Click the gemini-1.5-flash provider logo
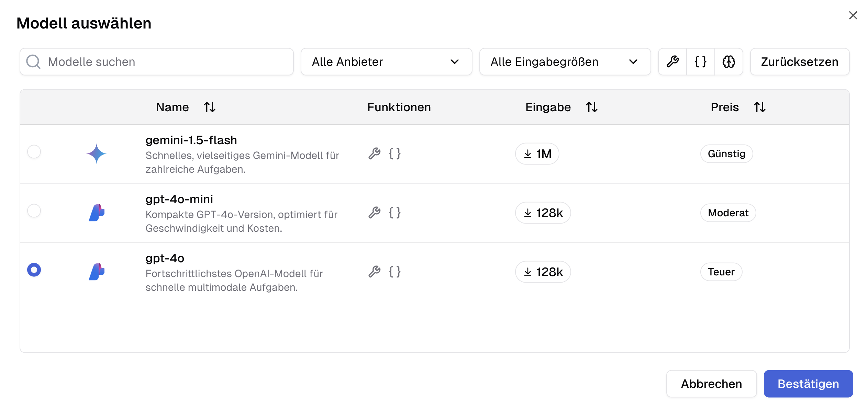 97,154
